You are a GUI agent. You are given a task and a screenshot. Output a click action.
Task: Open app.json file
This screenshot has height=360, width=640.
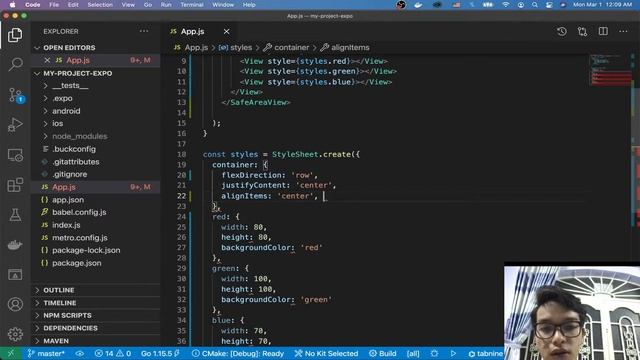96,200
